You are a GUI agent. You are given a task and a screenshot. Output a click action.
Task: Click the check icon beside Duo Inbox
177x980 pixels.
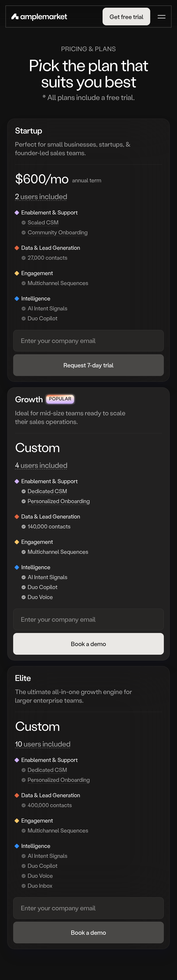[24, 886]
